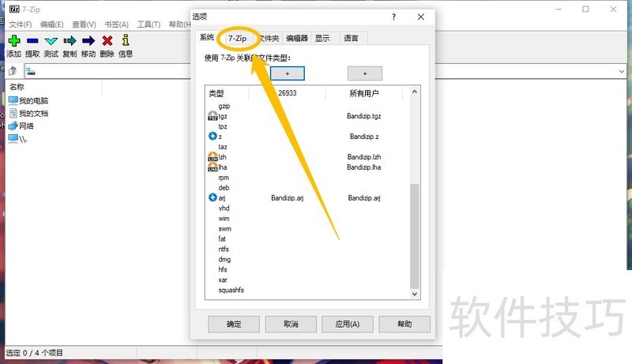The height and width of the screenshot is (364, 632).
Task: Open the View (查看) menu
Action: pos(84,24)
